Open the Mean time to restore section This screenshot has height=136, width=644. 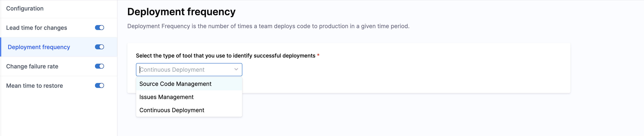pyautogui.click(x=35, y=86)
